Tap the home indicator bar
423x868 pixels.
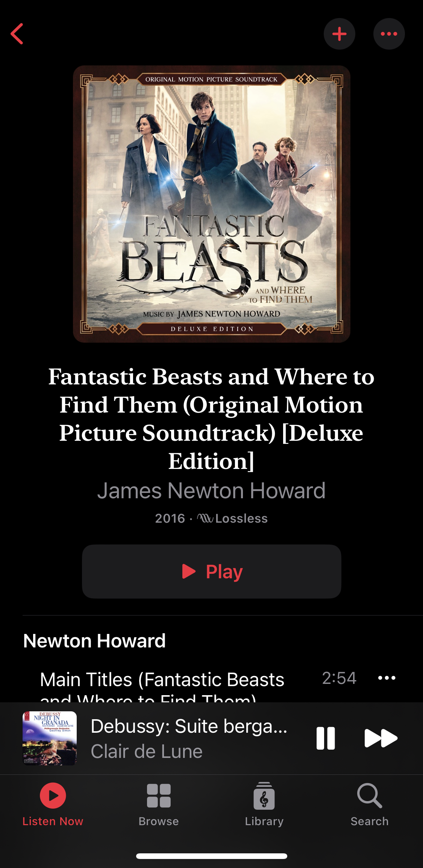tap(212, 856)
